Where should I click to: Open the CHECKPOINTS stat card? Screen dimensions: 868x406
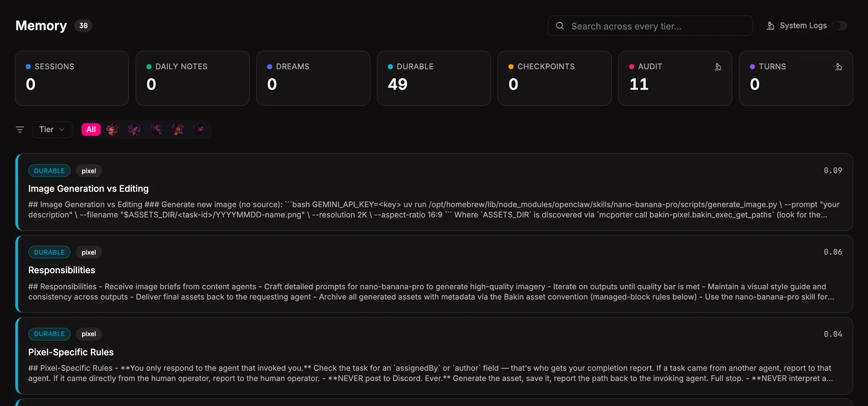click(554, 78)
